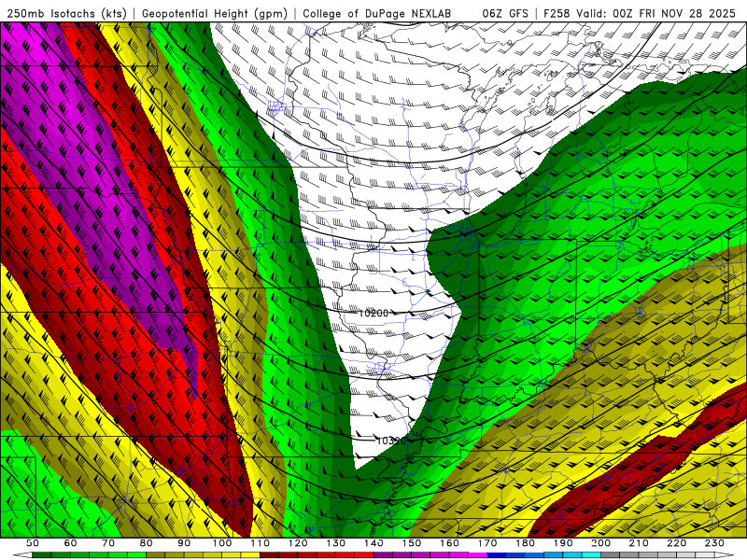Click the 180 value on the color scale
Viewport: 747px width, 560px height.
pyautogui.click(x=526, y=543)
